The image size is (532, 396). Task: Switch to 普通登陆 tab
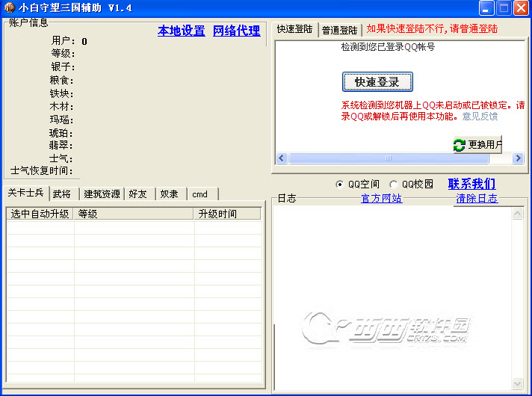(340, 30)
